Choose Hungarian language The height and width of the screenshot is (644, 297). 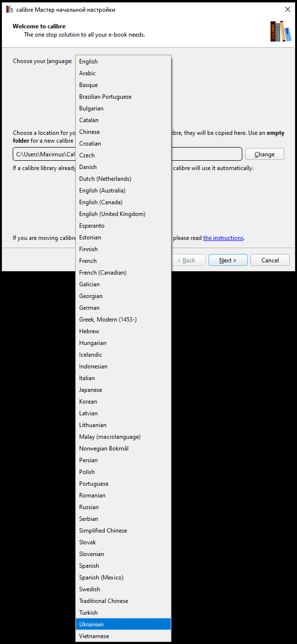123,343
